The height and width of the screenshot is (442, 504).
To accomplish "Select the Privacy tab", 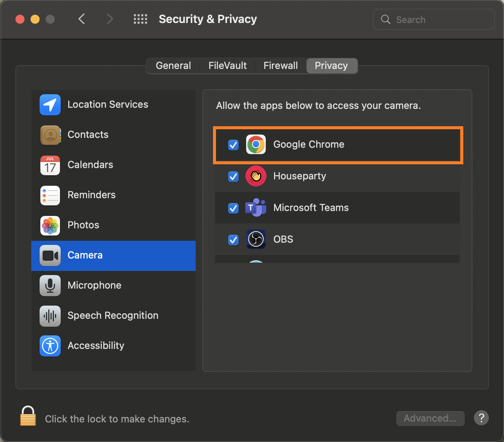I will (331, 66).
